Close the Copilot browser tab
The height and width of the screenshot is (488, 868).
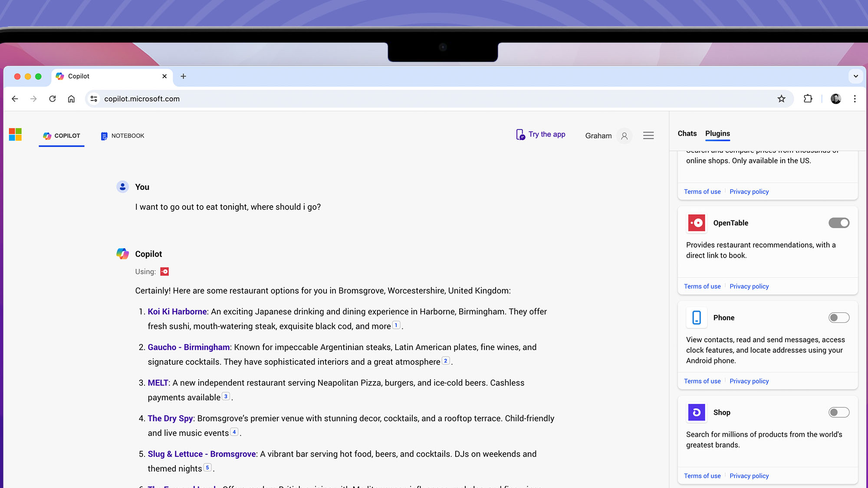[164, 76]
